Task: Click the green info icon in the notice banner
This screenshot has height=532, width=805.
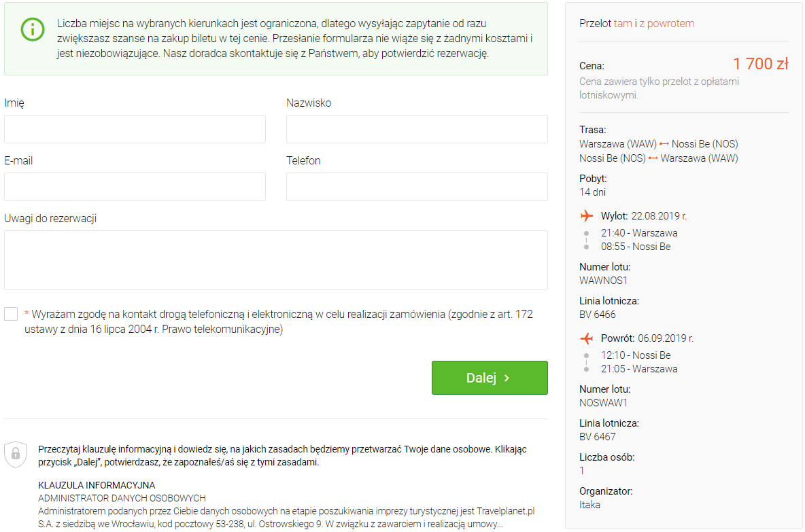Action: (x=31, y=30)
